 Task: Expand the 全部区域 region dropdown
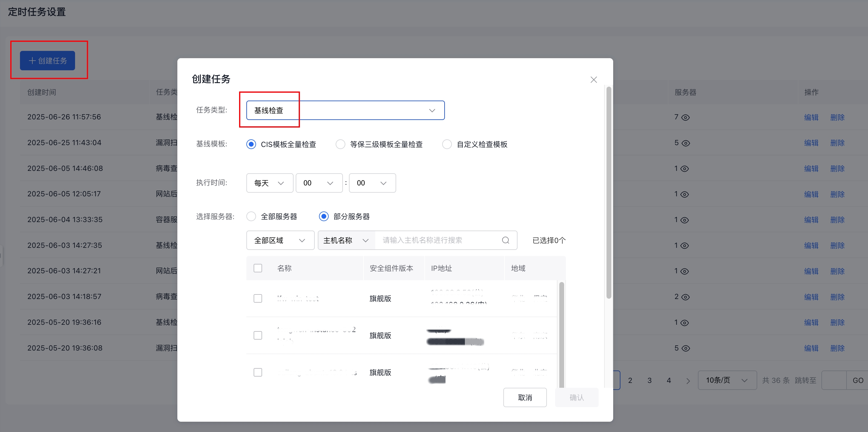point(280,240)
